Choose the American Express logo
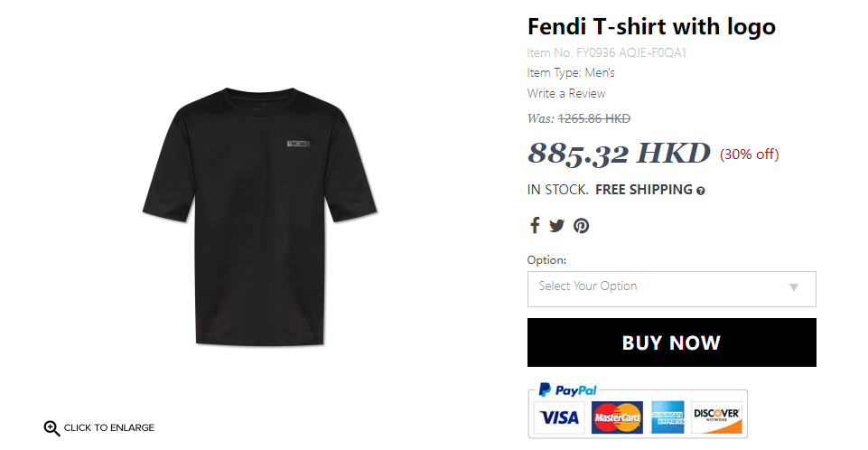The height and width of the screenshot is (450, 868). (667, 417)
